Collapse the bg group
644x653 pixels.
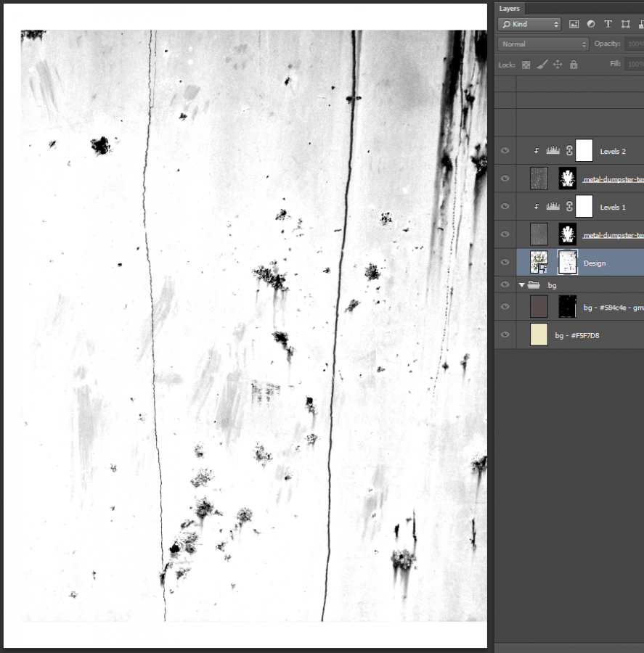521,284
